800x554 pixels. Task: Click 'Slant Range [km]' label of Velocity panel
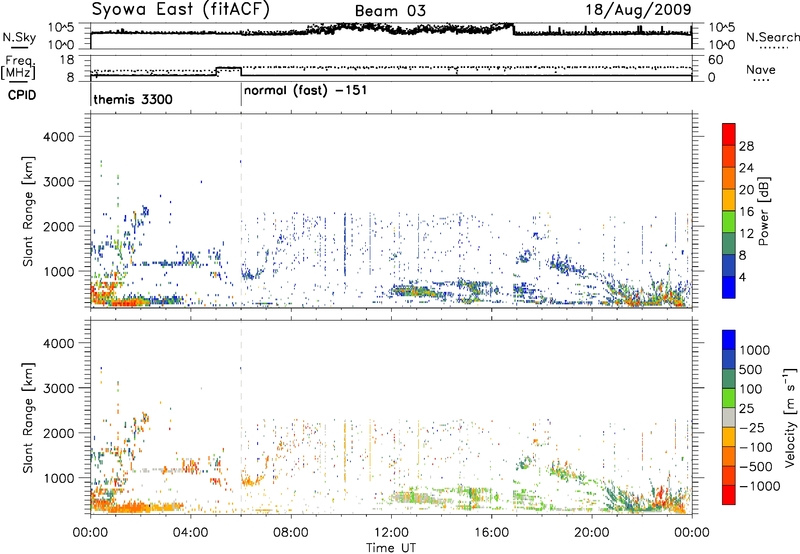point(28,418)
